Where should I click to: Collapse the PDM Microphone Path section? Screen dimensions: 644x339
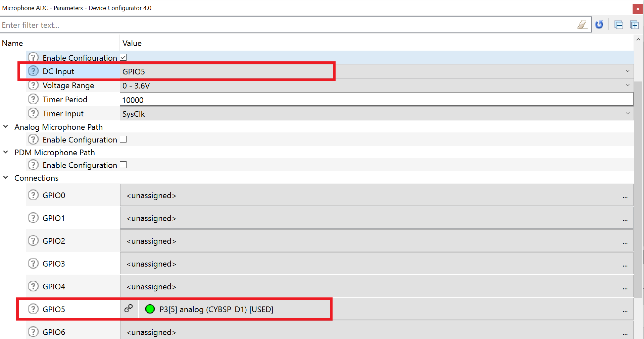point(6,152)
